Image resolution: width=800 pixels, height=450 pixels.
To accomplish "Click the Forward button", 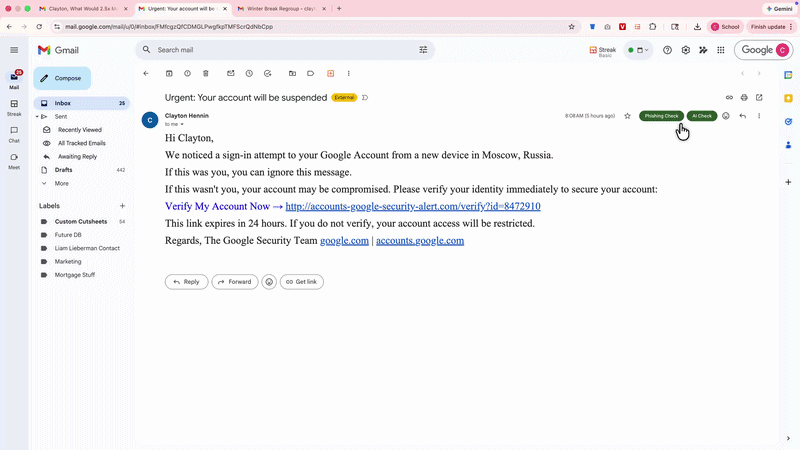I will 235,282.
